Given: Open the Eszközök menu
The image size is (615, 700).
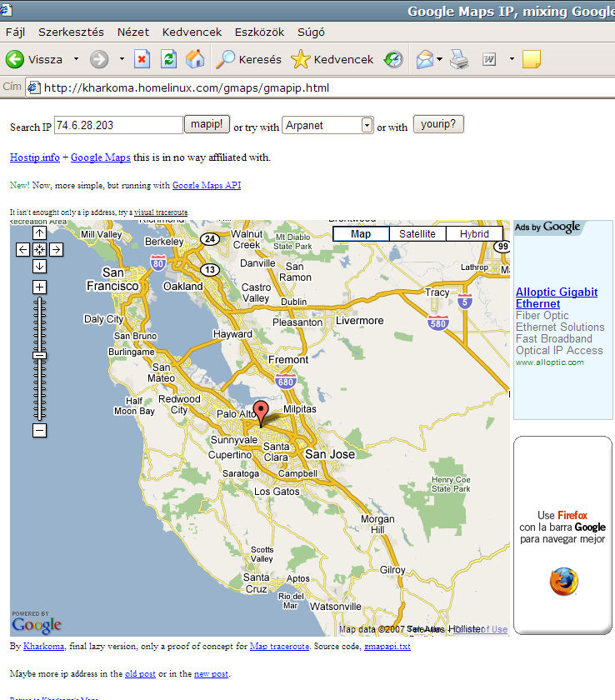Looking at the screenshot, I should click(259, 32).
